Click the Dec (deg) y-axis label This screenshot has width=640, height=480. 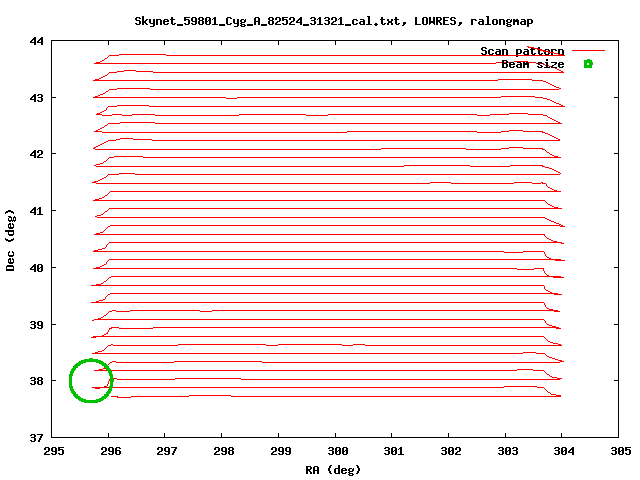pos(11,239)
